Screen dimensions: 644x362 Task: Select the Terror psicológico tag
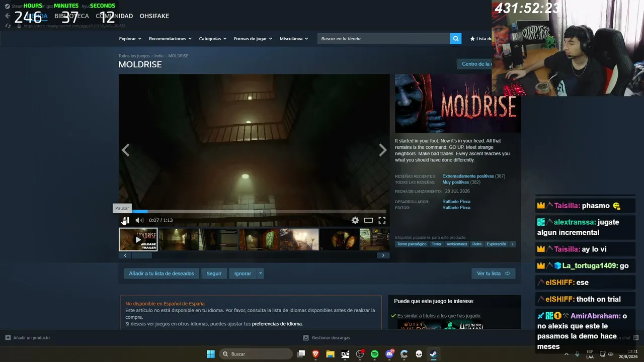412,244
